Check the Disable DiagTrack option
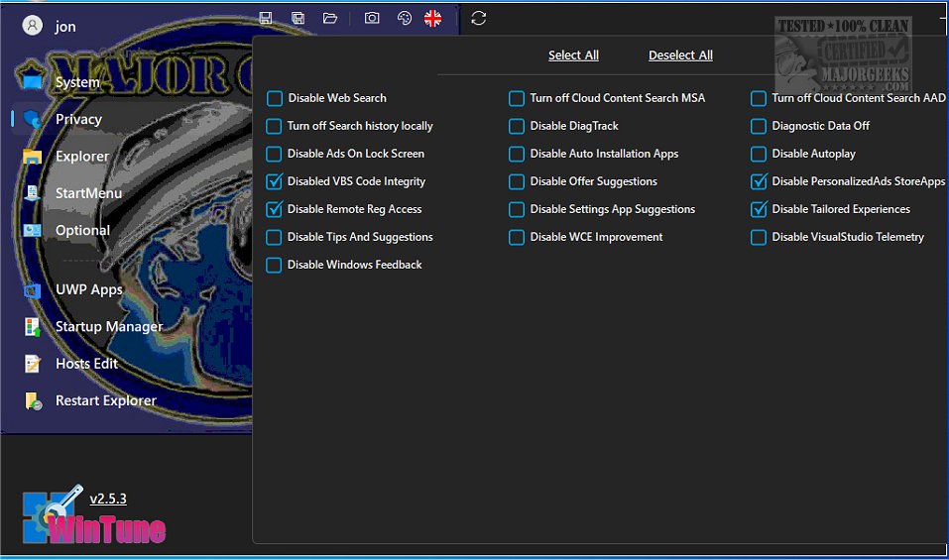Viewport: 949px width, 560px height. pyautogui.click(x=517, y=126)
